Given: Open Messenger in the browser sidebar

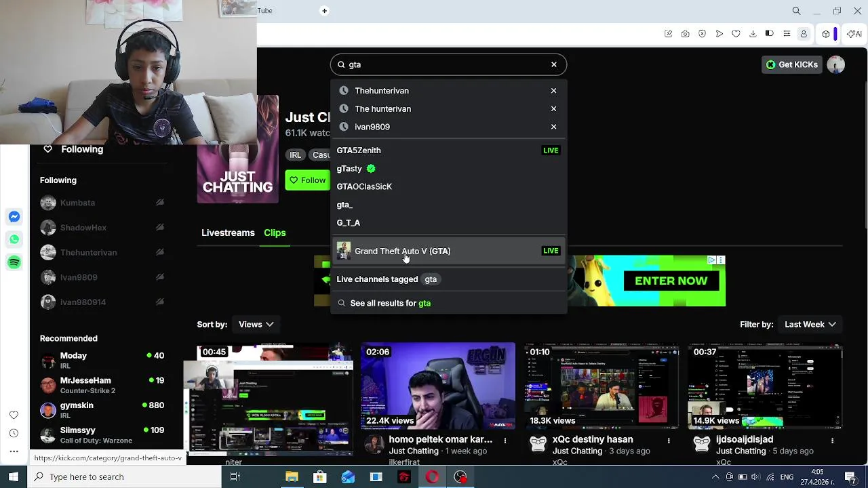Looking at the screenshot, I should point(14,217).
